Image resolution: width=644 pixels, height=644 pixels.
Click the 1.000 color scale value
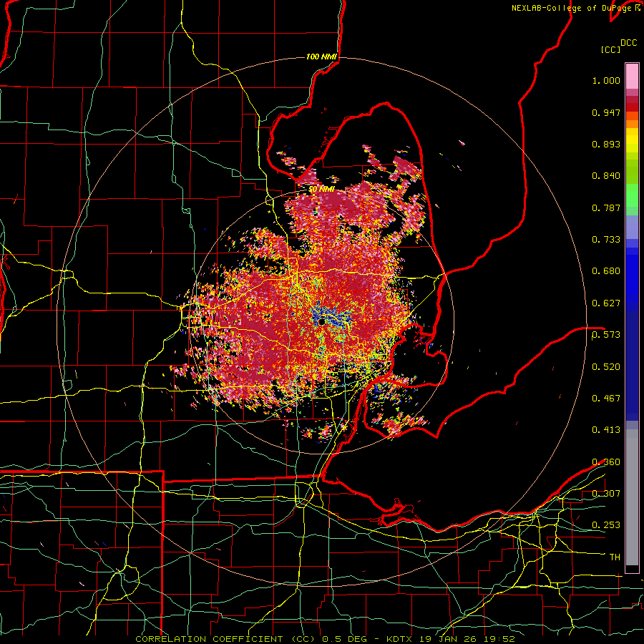point(606,80)
